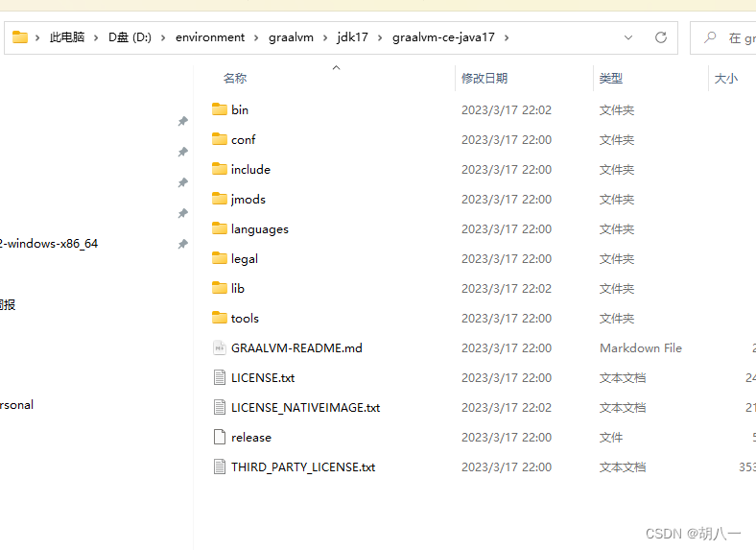Click the 文件 type cell of release

(x=611, y=438)
